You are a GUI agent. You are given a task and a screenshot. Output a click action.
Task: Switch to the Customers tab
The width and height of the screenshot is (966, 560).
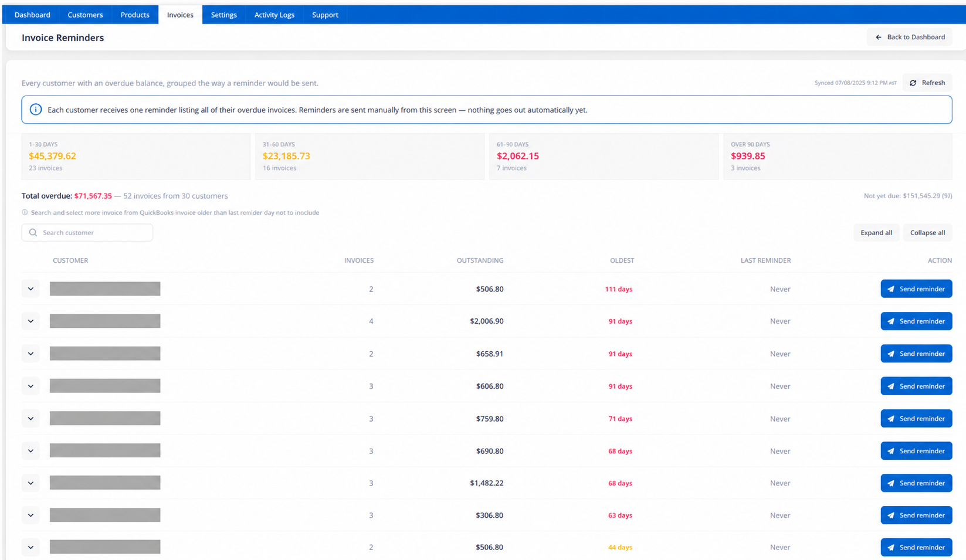(x=85, y=15)
